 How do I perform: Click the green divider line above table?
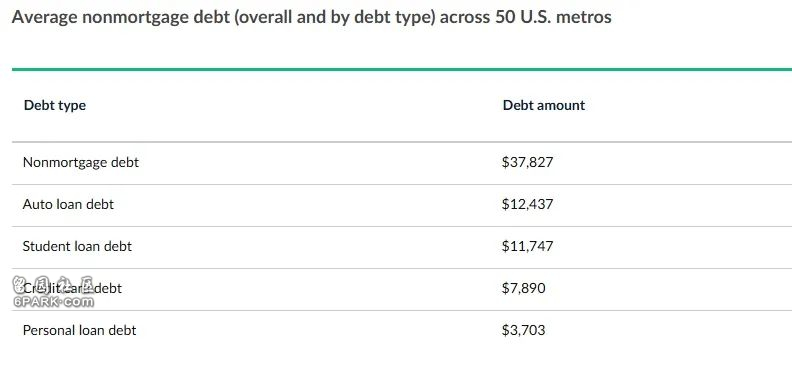coord(402,70)
